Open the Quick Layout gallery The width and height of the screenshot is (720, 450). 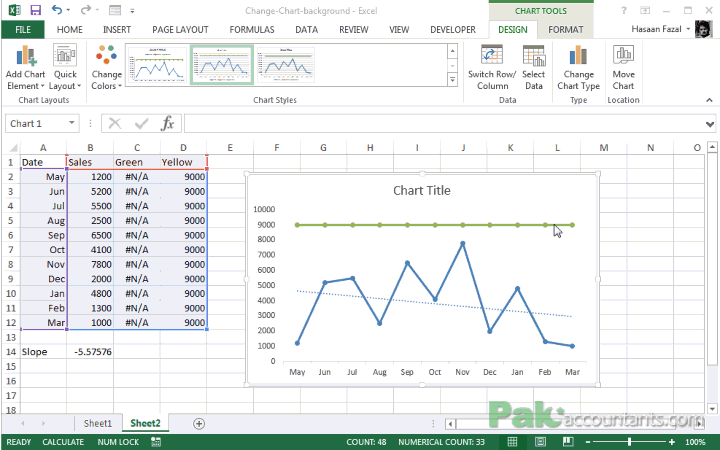65,68
